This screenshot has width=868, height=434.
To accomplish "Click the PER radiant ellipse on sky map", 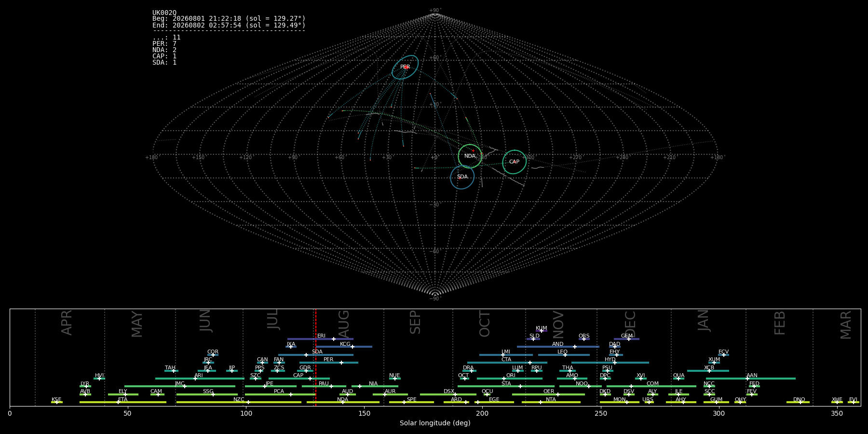I will click(405, 67).
